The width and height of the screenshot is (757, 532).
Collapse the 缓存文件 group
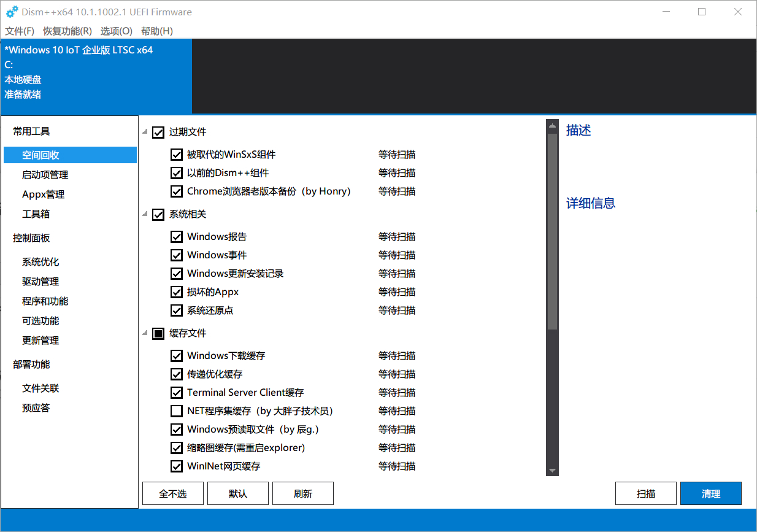click(x=145, y=333)
